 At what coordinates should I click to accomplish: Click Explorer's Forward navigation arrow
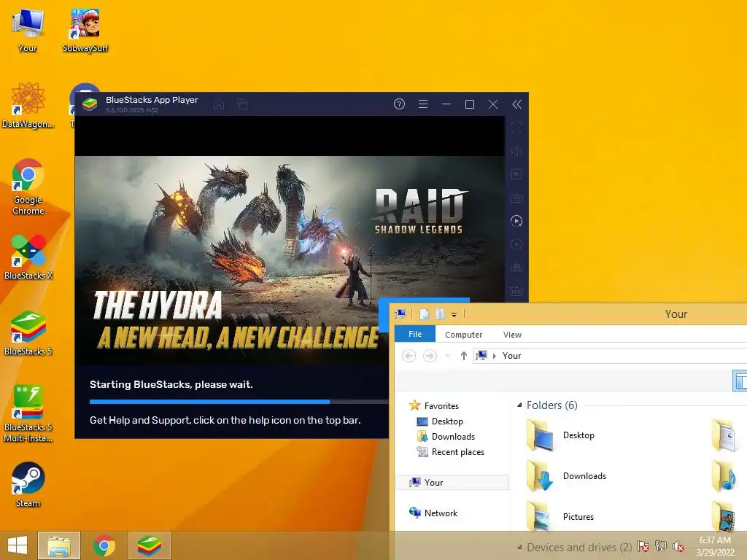pos(430,356)
